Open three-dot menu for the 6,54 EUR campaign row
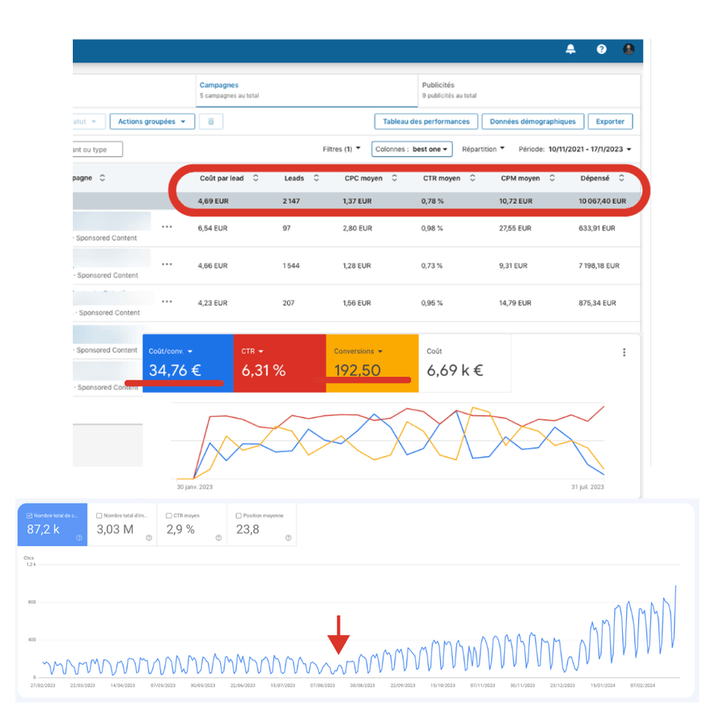This screenshot has width=728, height=728. pyautogui.click(x=167, y=228)
